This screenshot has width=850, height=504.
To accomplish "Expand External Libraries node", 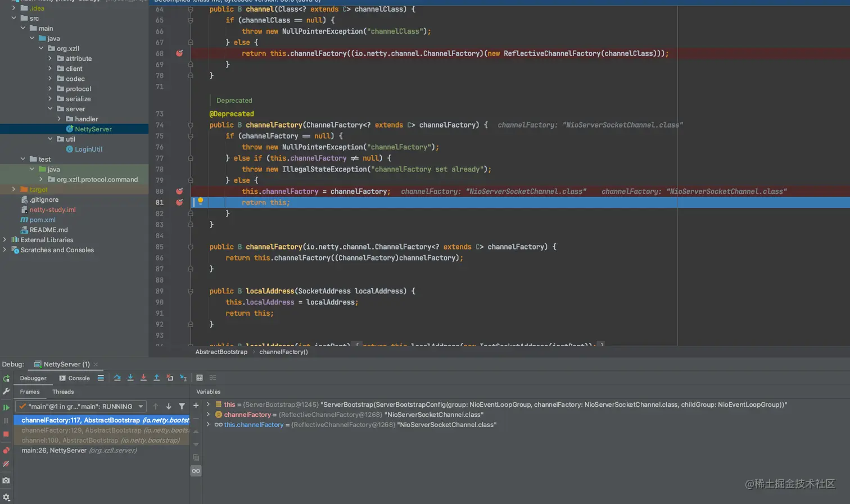I will pyautogui.click(x=4, y=240).
